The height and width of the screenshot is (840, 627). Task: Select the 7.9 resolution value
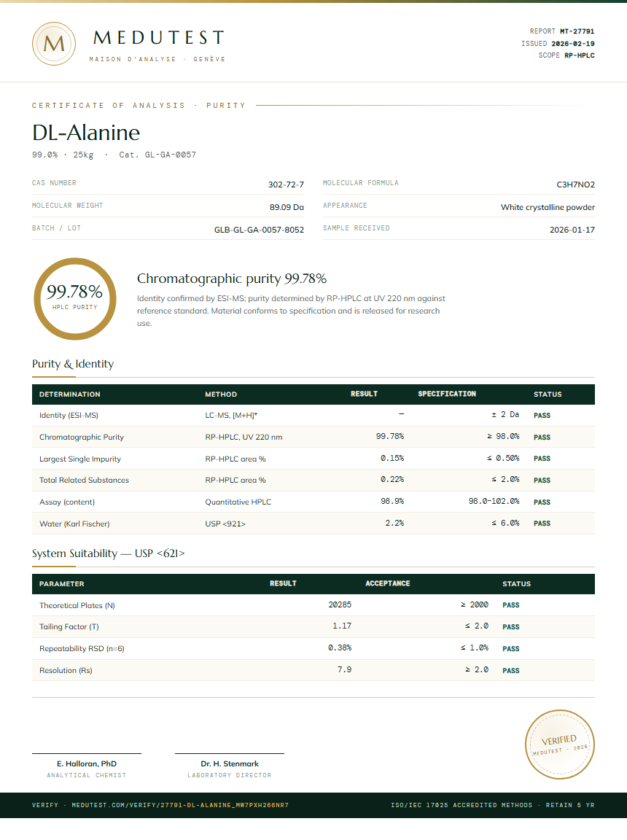coord(345,670)
